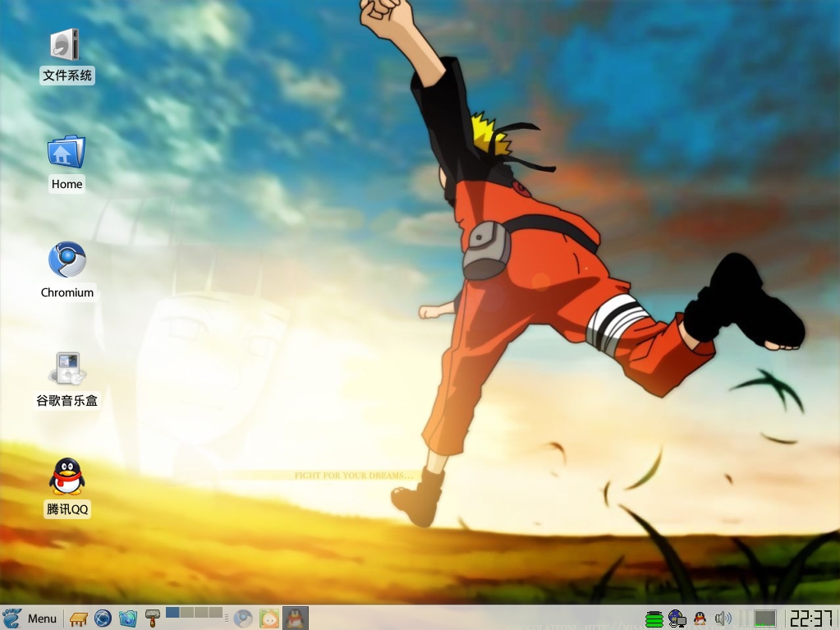Open the Menu button in the panel

tap(30, 619)
